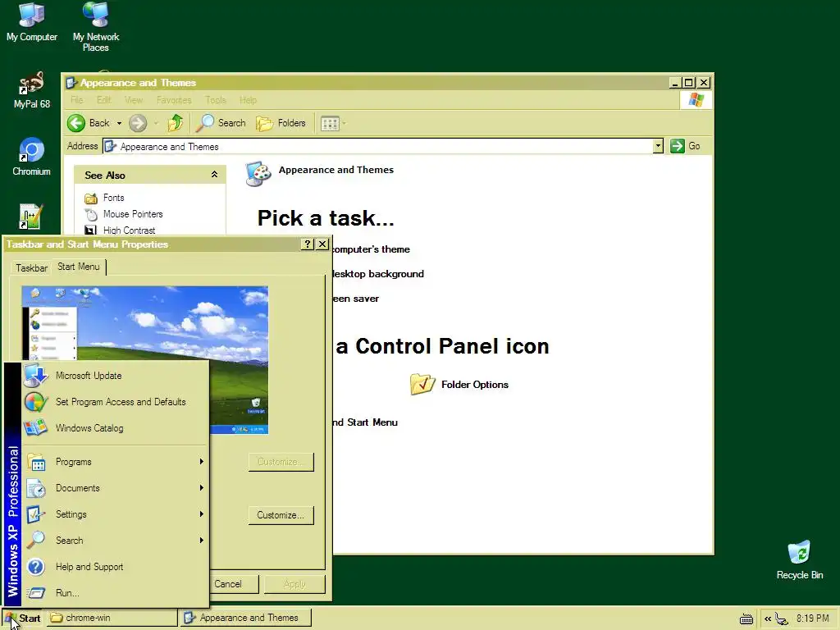
Task: Click the Up folder icon in toolbar
Action: [176, 123]
